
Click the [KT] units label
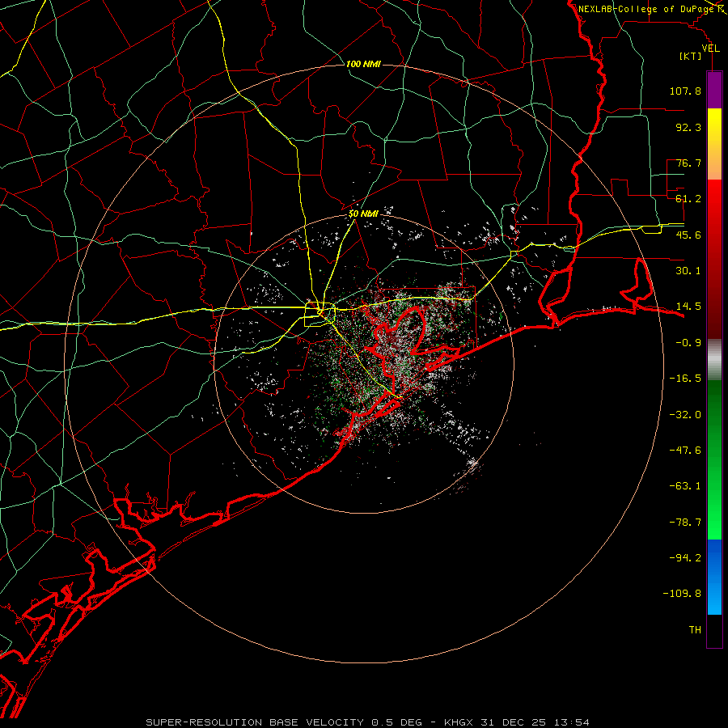(691, 57)
